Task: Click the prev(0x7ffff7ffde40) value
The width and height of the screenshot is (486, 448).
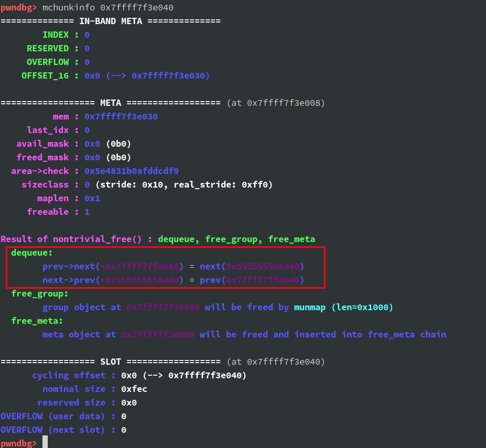Action: tap(252, 280)
